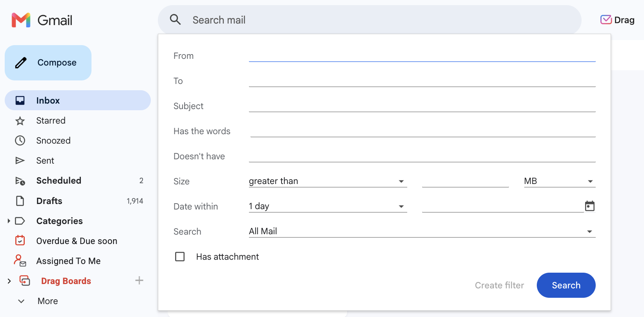The image size is (644, 317).
Task: Click the Drag checkmark icon
Action: click(606, 20)
